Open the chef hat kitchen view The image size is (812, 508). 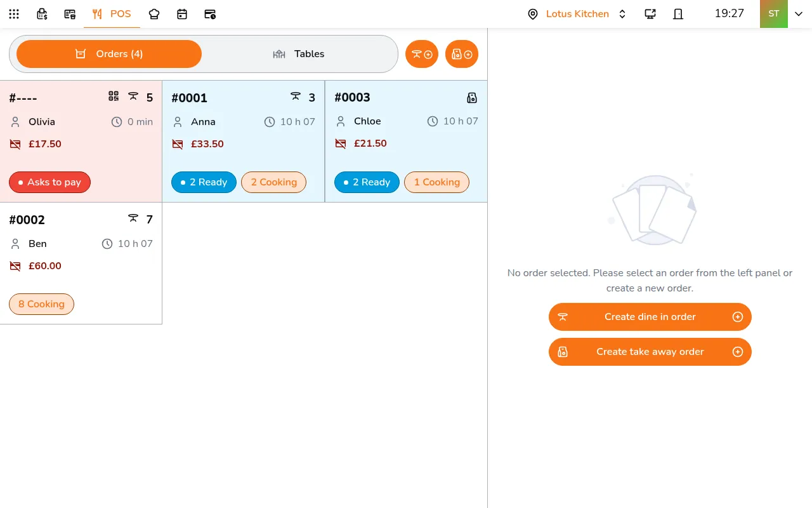[x=154, y=14]
